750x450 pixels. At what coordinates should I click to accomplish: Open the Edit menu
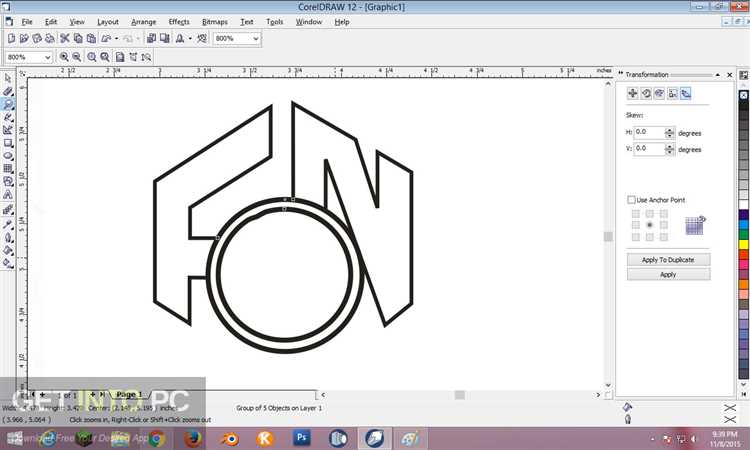(51, 22)
